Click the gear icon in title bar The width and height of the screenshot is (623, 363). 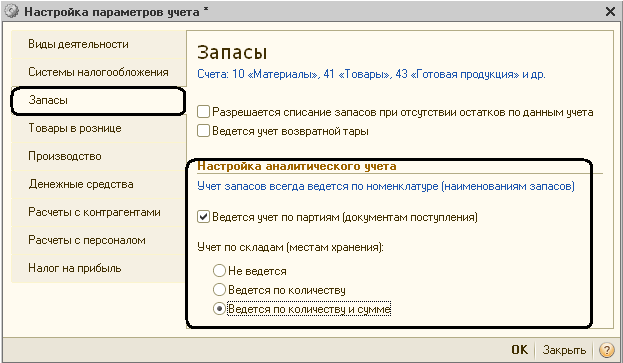pyautogui.click(x=12, y=12)
